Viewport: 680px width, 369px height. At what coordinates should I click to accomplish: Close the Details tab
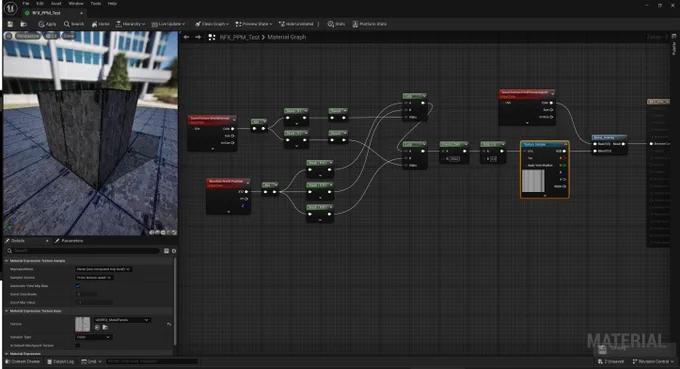coord(47,241)
